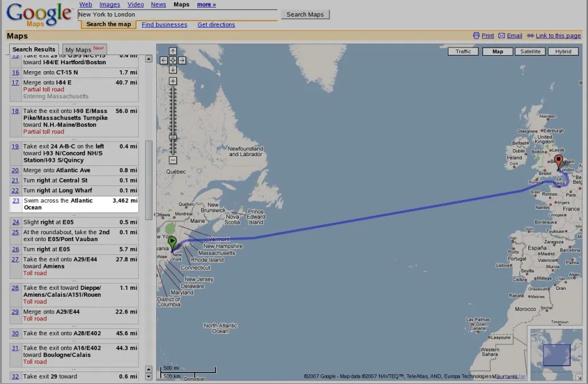Viewport: 588px width, 384px height.
Task: Go to Video search link
Action: (136, 5)
